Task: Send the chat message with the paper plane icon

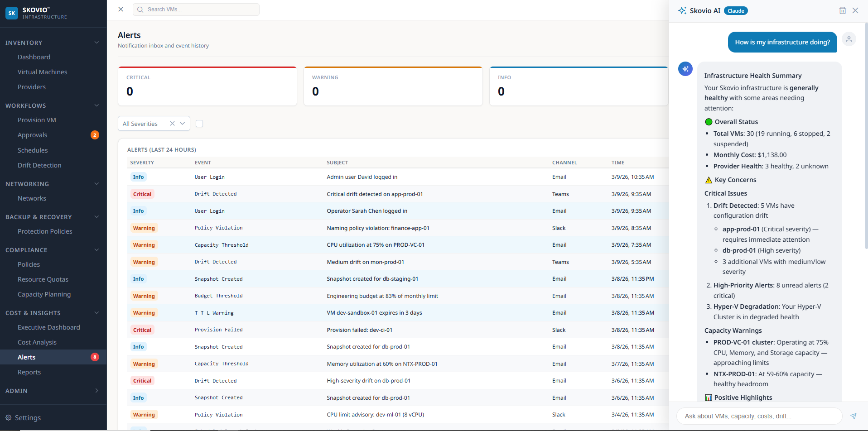Action: tap(854, 416)
